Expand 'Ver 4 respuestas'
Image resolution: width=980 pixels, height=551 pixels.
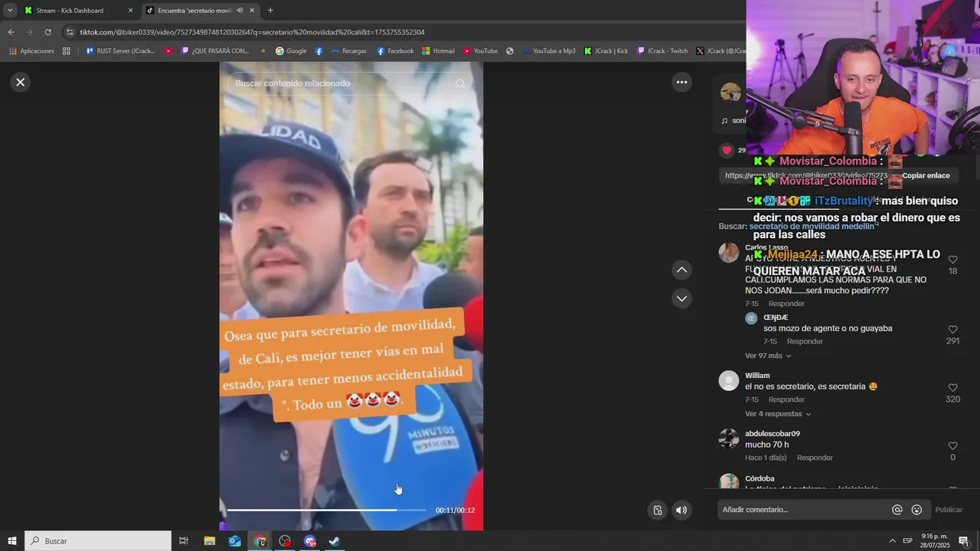pos(778,414)
